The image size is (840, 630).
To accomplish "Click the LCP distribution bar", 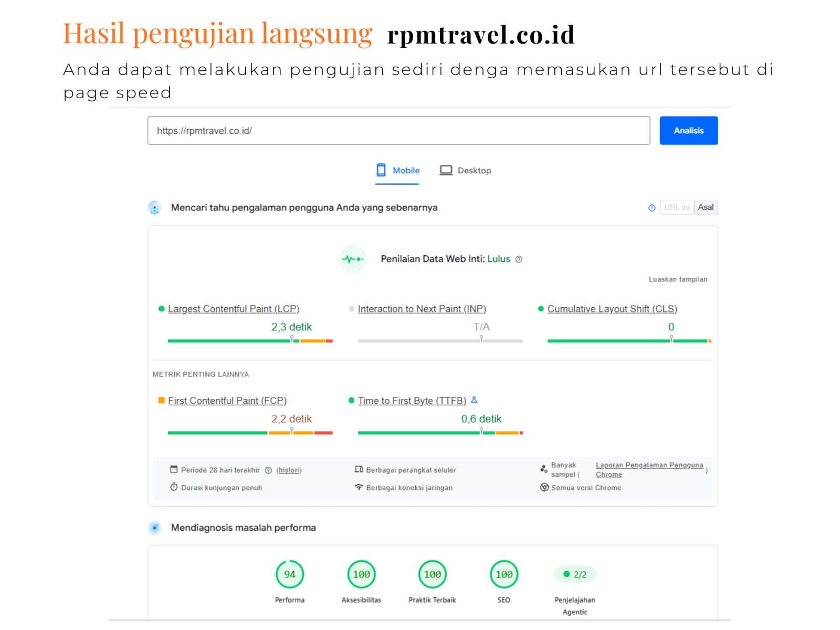I will click(x=250, y=341).
